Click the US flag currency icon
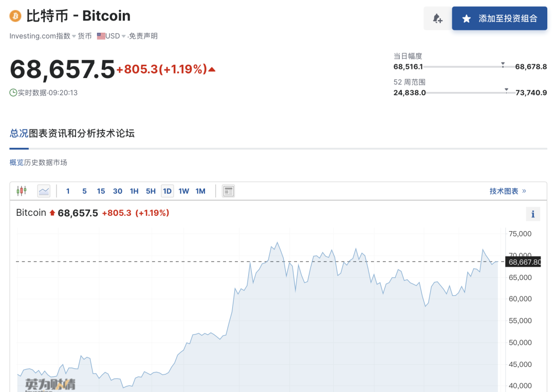 101,36
